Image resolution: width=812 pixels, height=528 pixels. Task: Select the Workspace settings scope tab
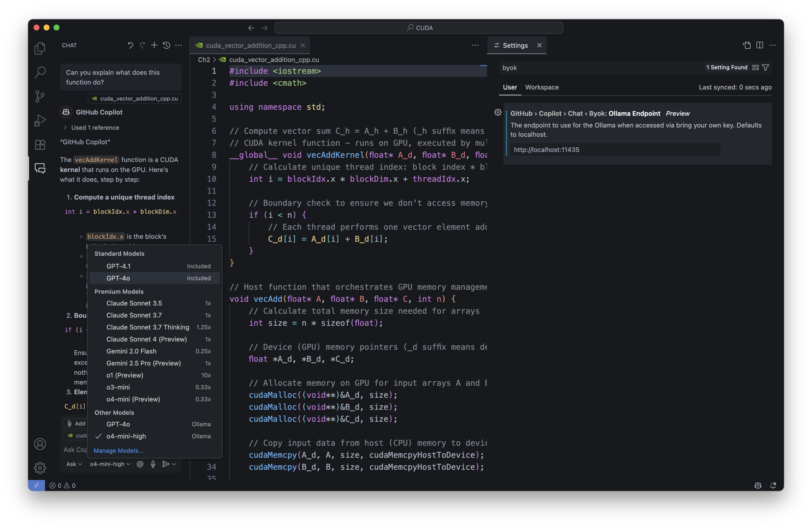tap(542, 87)
